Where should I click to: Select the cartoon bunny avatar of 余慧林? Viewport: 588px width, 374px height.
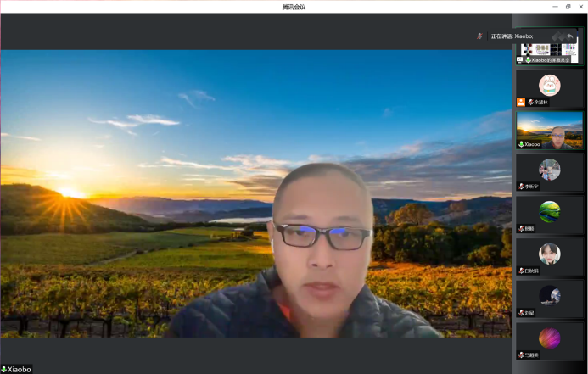550,85
